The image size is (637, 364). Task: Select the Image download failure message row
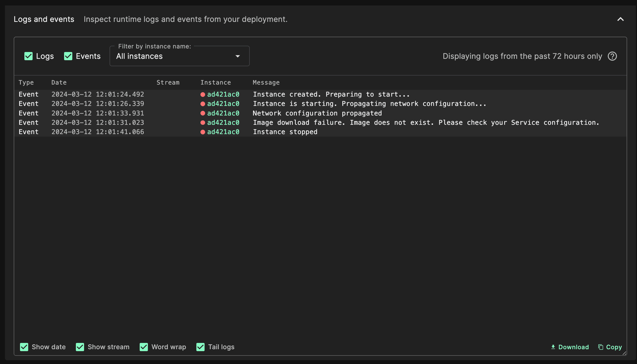[426, 123]
